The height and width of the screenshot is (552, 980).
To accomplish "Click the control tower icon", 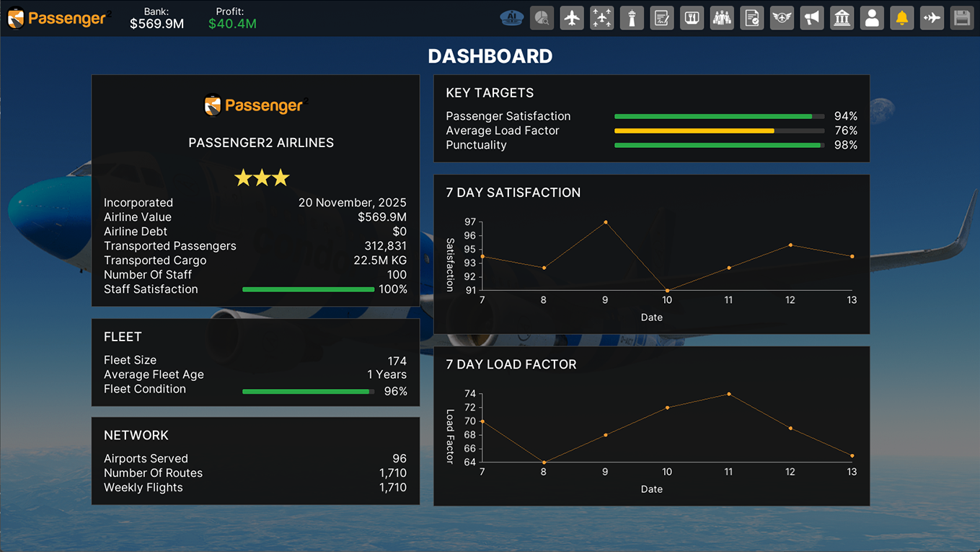I will [x=632, y=18].
